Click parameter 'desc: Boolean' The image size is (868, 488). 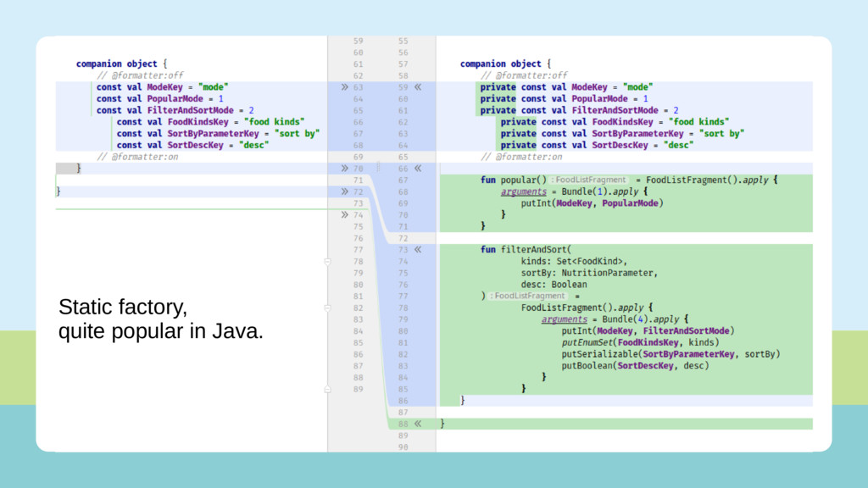[554, 285]
